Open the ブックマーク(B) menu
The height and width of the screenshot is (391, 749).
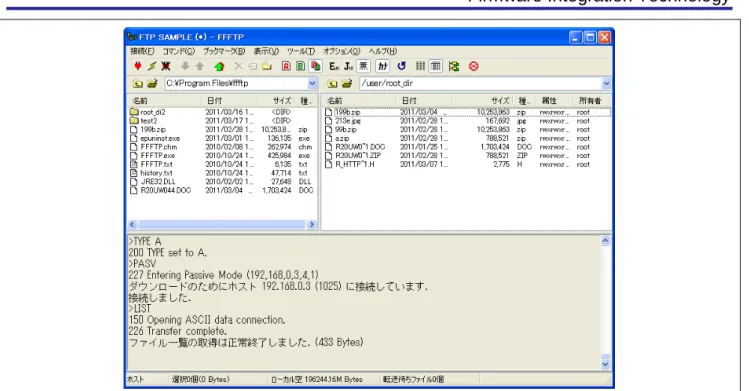pos(224,51)
